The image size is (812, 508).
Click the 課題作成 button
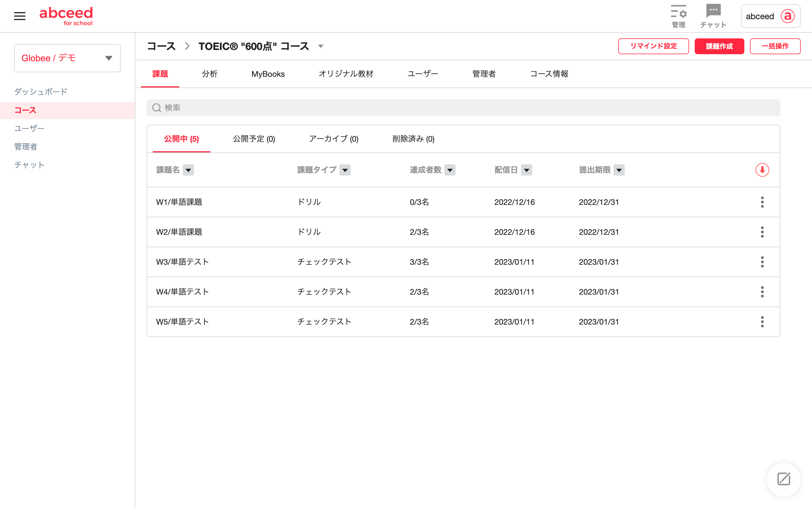click(x=719, y=46)
